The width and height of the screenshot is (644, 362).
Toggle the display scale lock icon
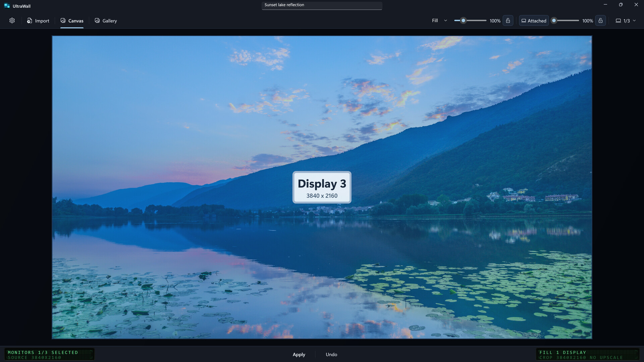(600, 20)
